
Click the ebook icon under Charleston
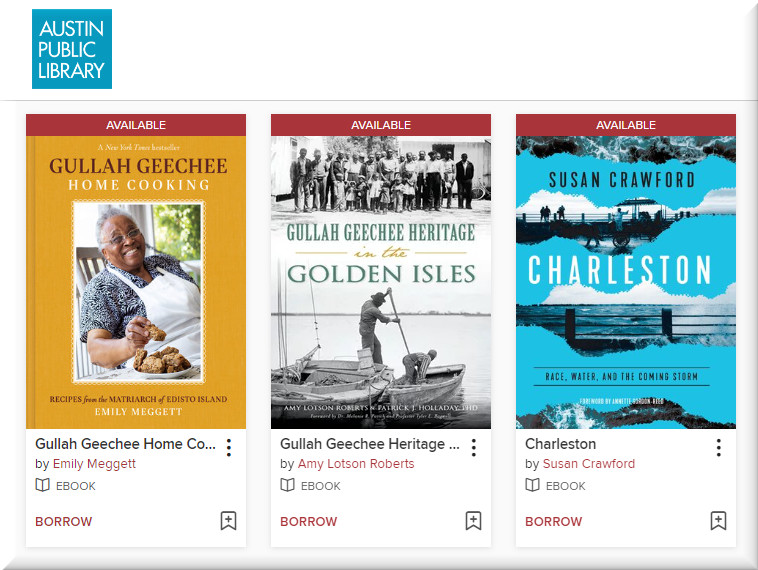click(533, 486)
